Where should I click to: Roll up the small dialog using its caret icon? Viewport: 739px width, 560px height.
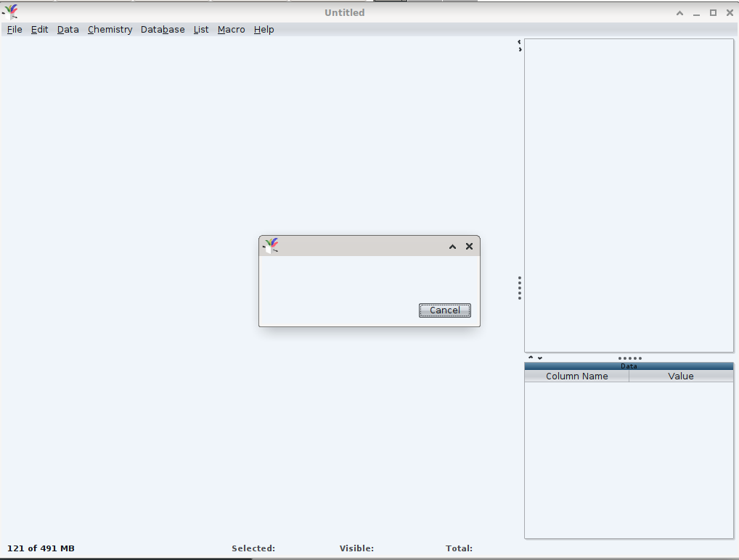point(452,247)
